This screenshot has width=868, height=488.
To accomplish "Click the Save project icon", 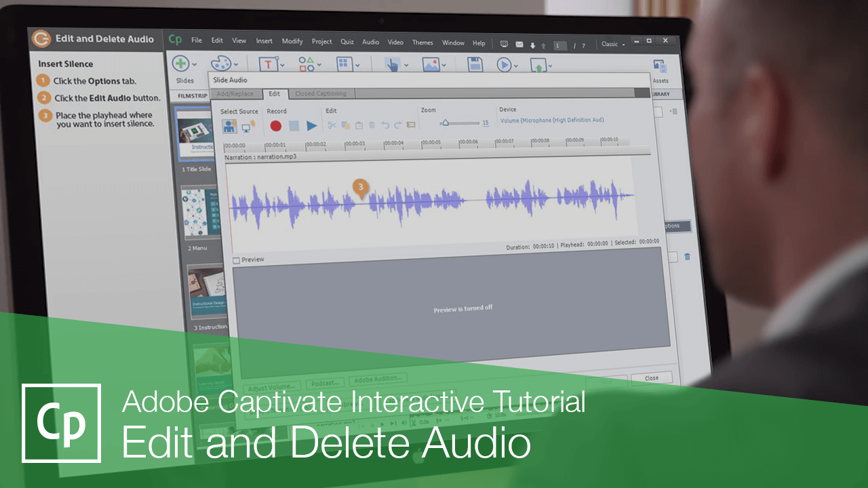I will [475, 63].
